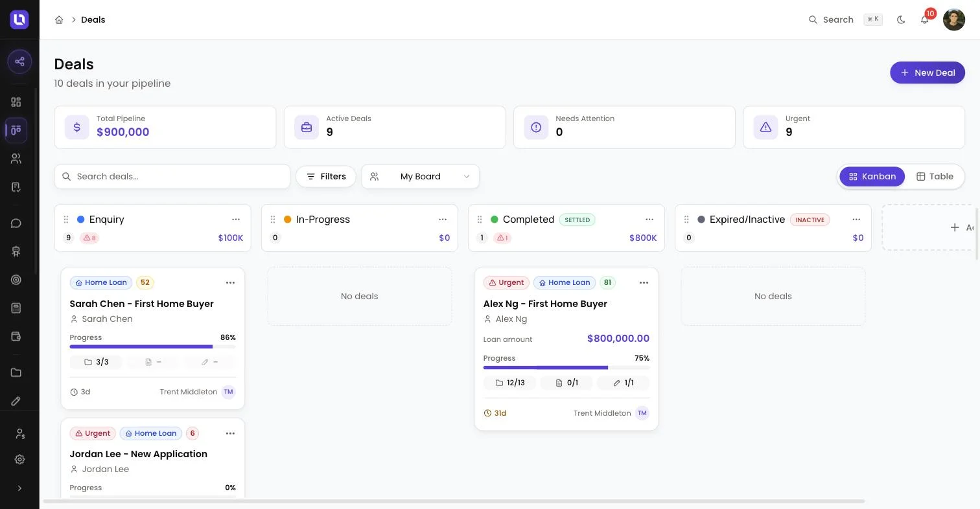Image resolution: width=980 pixels, height=509 pixels.
Task: Click Alex Ng deal progress bar
Action: 566,368
